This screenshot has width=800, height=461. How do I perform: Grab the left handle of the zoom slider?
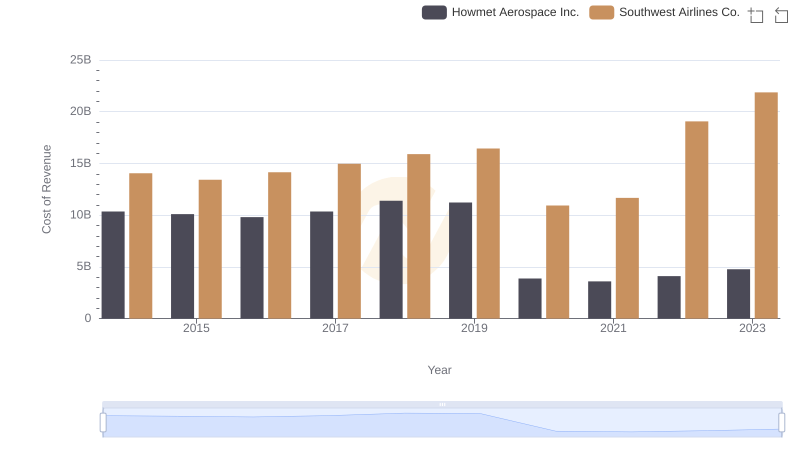(103, 423)
